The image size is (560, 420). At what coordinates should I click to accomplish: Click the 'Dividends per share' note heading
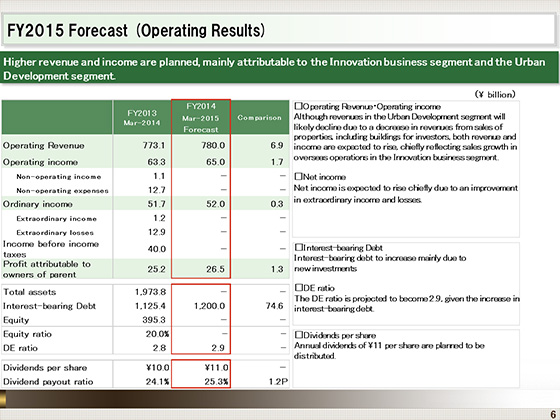[x=335, y=335]
